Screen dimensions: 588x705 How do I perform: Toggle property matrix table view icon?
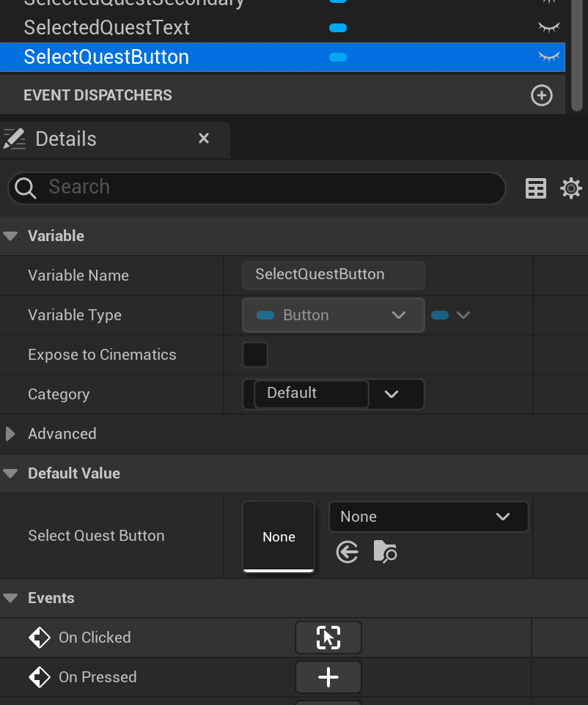[x=536, y=188]
